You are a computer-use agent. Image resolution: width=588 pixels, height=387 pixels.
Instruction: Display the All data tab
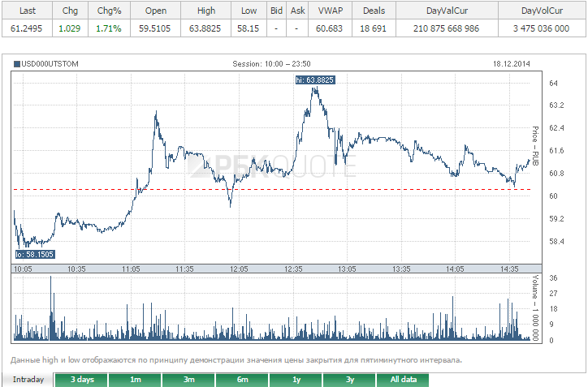(x=403, y=380)
